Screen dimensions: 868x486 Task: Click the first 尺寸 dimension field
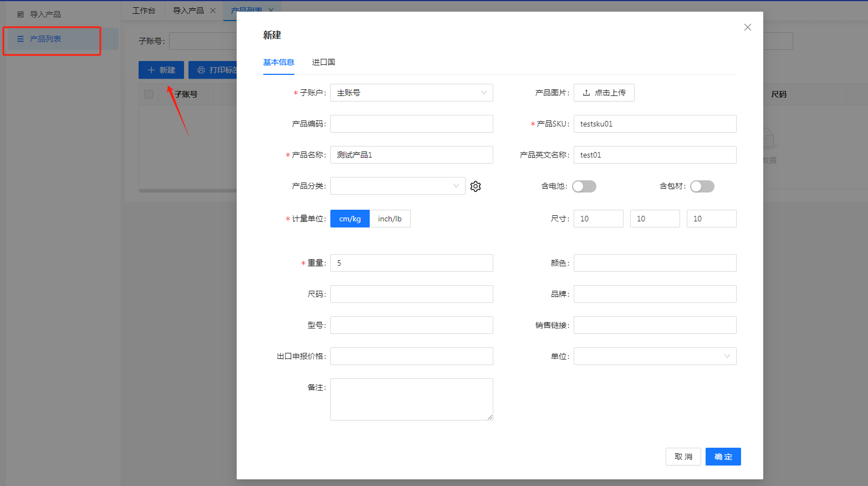[x=599, y=219]
